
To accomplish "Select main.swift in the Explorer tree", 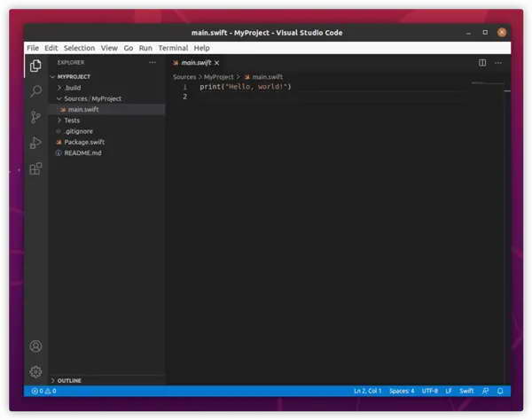I will pyautogui.click(x=107, y=110).
